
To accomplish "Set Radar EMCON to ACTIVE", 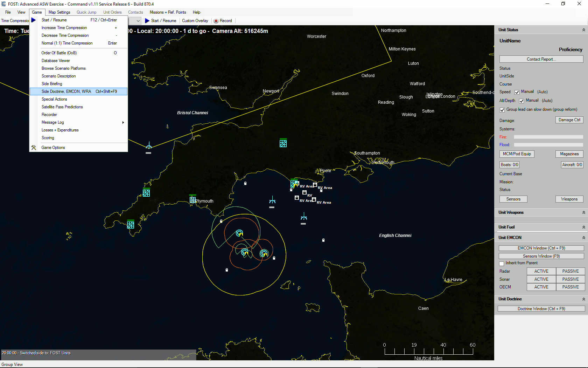I will (x=541, y=271).
